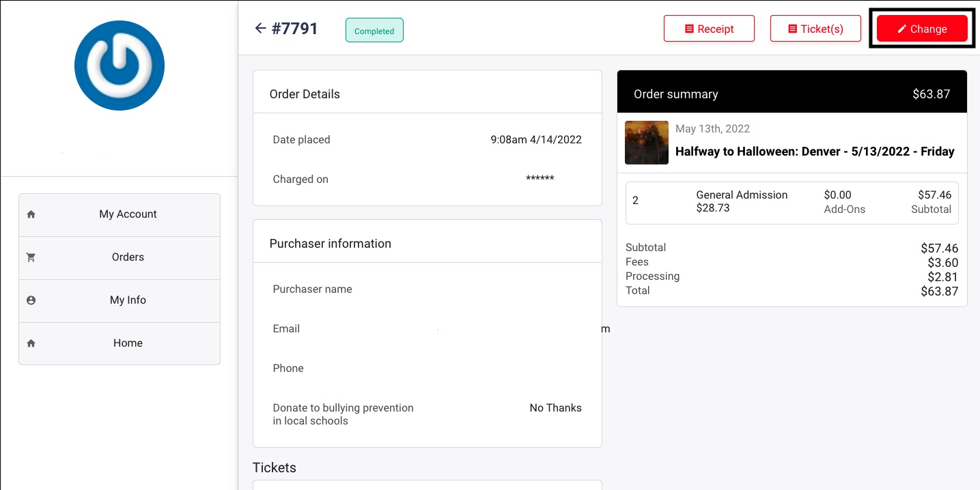
Task: Click the Halfway to Halloween event title
Action: 814,152
